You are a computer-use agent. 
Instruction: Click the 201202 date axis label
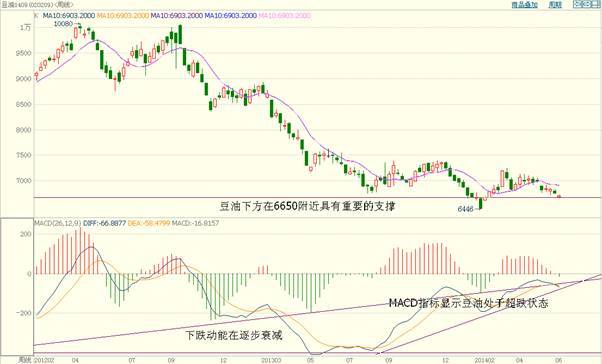(44, 360)
